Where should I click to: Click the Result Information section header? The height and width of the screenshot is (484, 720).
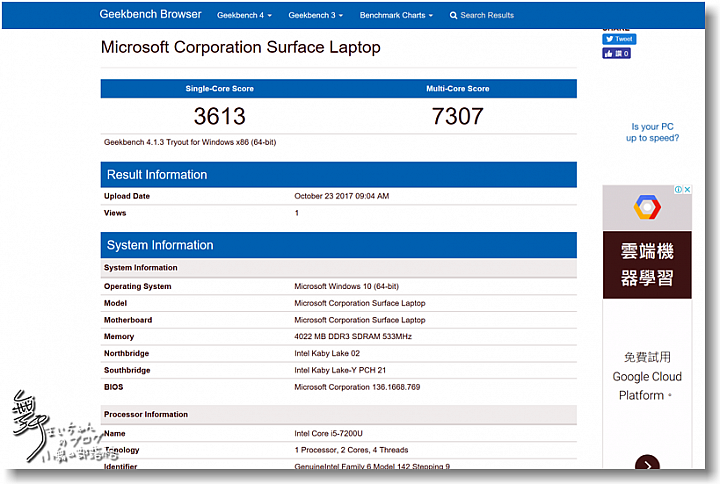pyautogui.click(x=338, y=174)
